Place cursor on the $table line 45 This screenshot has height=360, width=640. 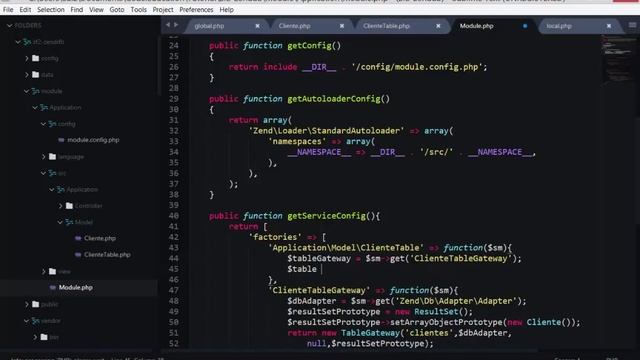(302, 269)
